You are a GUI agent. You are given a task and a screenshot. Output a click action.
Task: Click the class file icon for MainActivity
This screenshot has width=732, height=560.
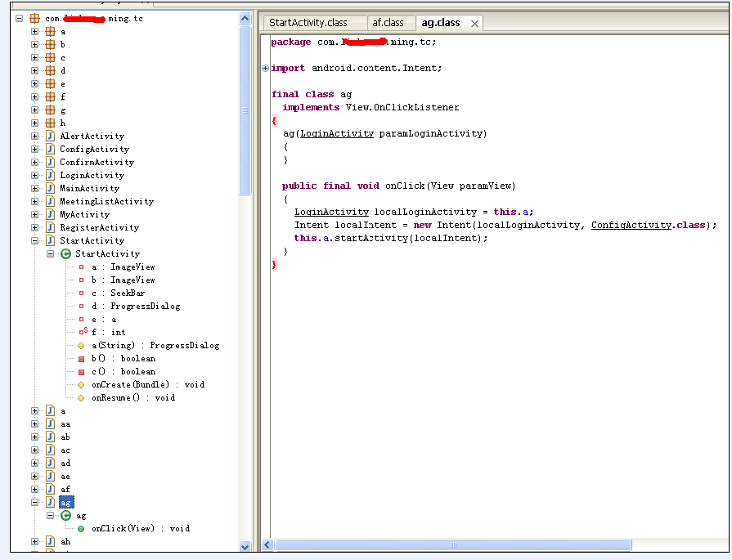point(50,189)
